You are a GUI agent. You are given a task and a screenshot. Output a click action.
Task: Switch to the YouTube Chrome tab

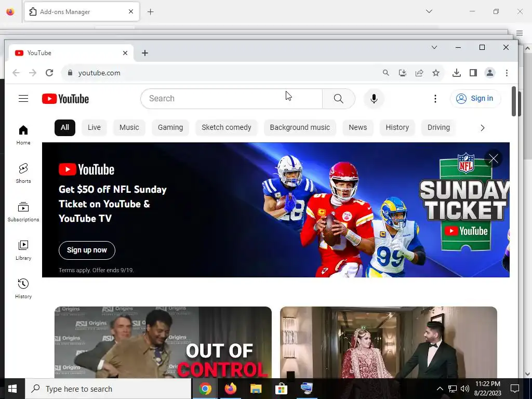[71, 53]
